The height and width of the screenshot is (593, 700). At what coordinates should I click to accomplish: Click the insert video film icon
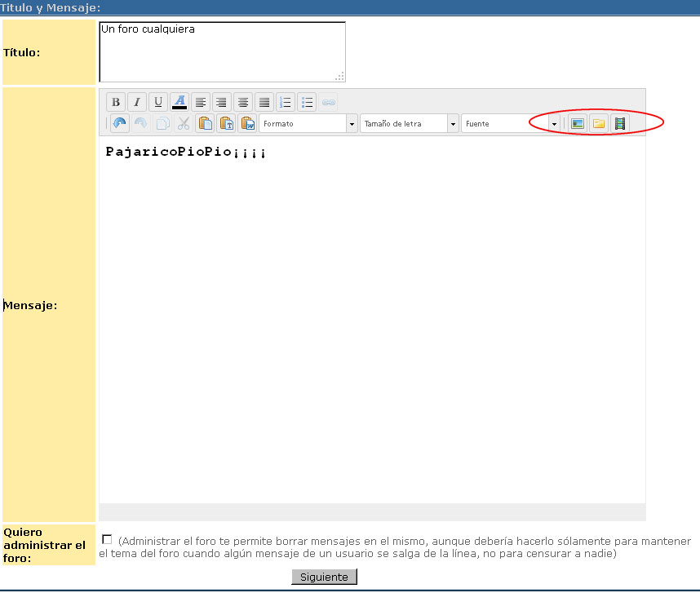point(620,123)
